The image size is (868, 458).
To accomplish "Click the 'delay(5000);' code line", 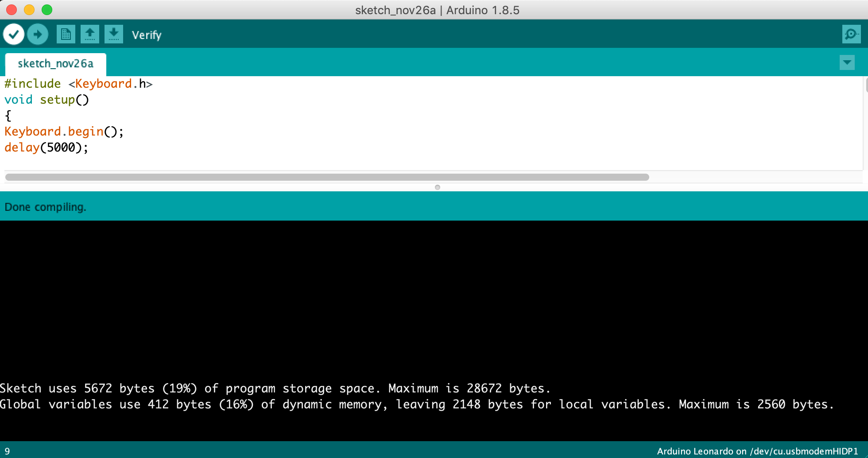I will click(46, 147).
